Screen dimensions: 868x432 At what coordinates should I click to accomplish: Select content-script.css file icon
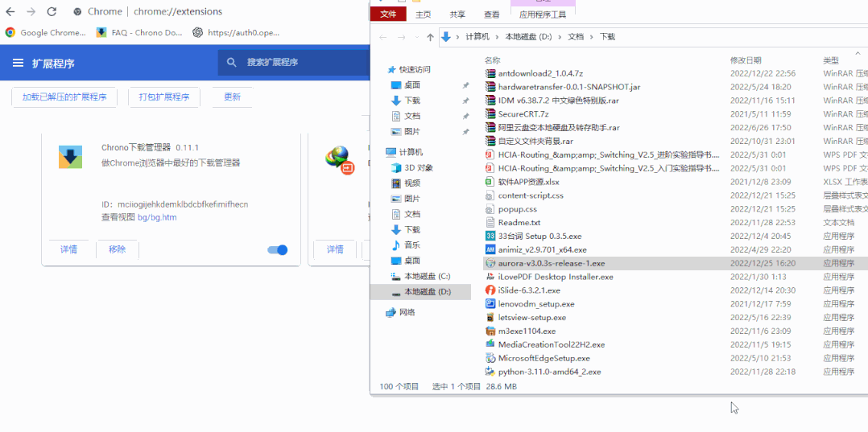(490, 195)
